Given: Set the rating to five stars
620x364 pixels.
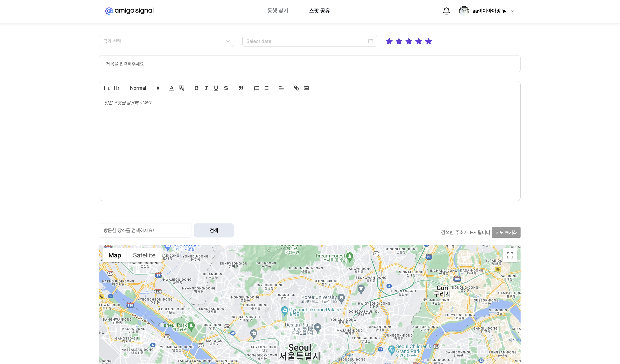Looking at the screenshot, I should pos(428,41).
